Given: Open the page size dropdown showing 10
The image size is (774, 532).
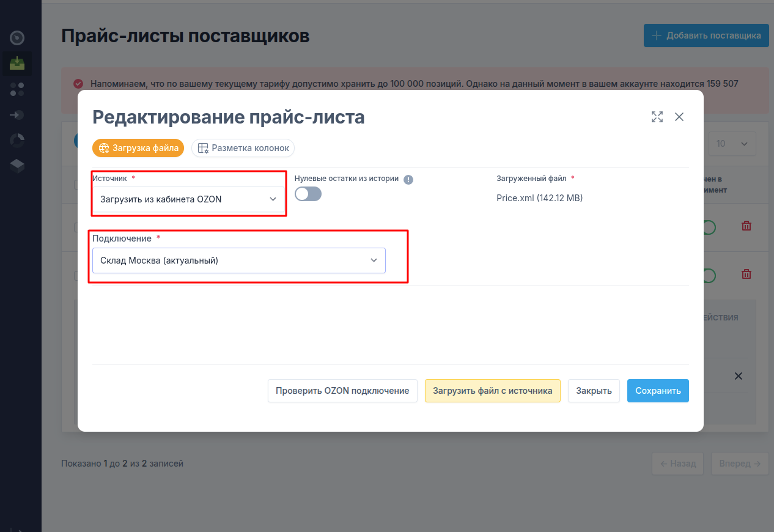Looking at the screenshot, I should pyautogui.click(x=732, y=144).
